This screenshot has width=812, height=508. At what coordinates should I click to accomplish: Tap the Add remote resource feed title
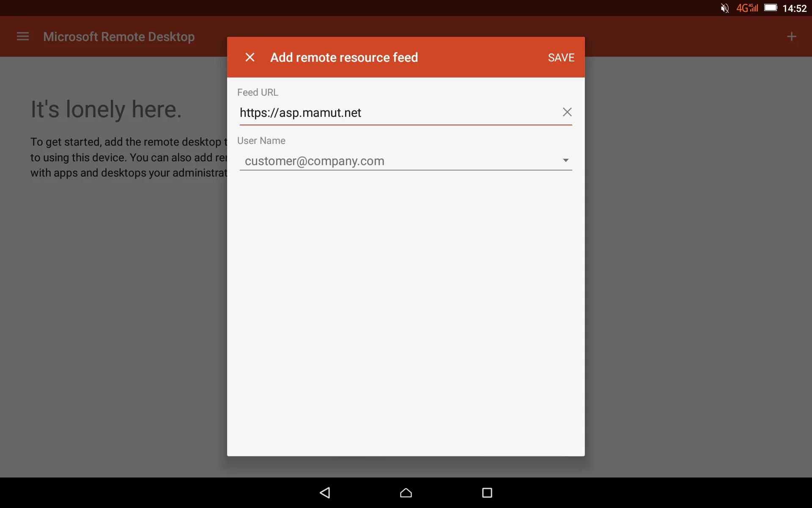click(344, 57)
